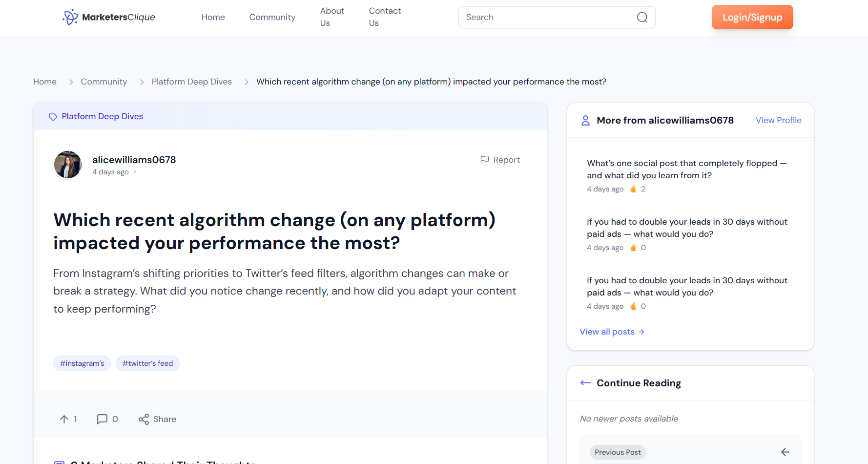Click the search magnifier icon

[642, 18]
